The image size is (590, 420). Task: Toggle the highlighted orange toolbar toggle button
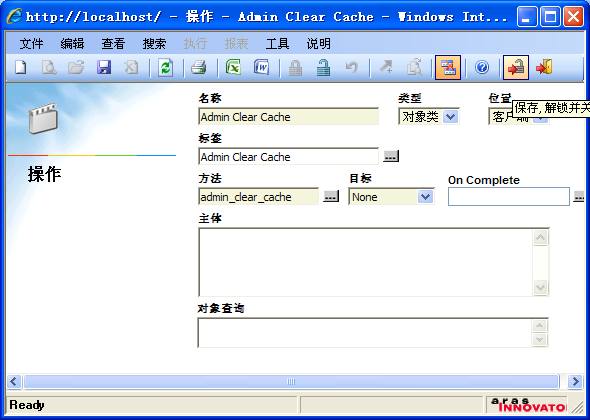(448, 68)
